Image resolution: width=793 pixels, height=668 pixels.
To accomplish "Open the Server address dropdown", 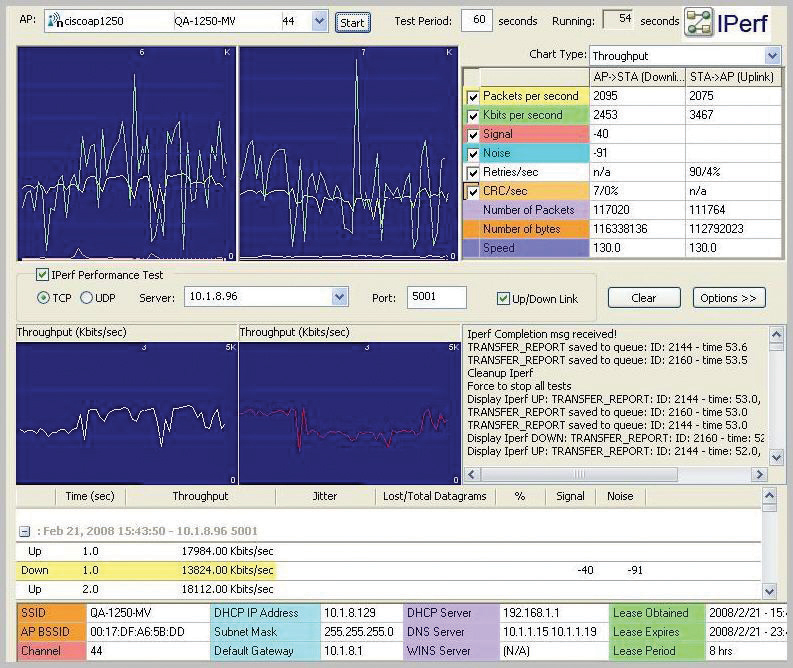I will [x=339, y=297].
